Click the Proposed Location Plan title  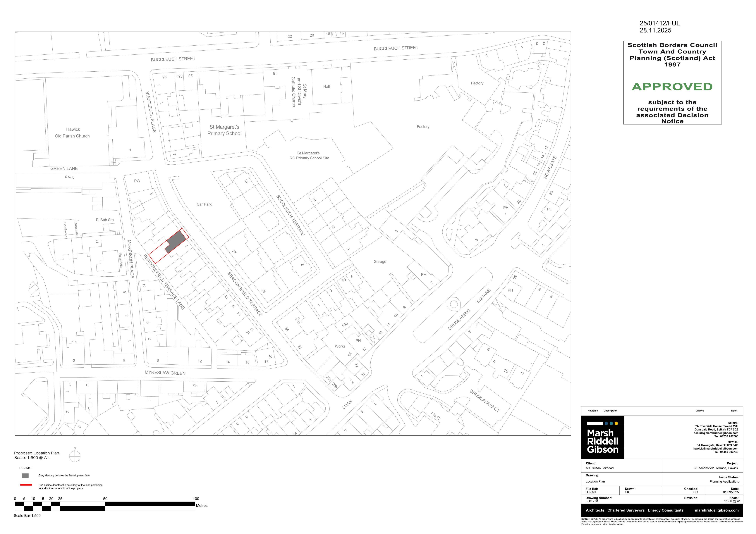coord(37,453)
